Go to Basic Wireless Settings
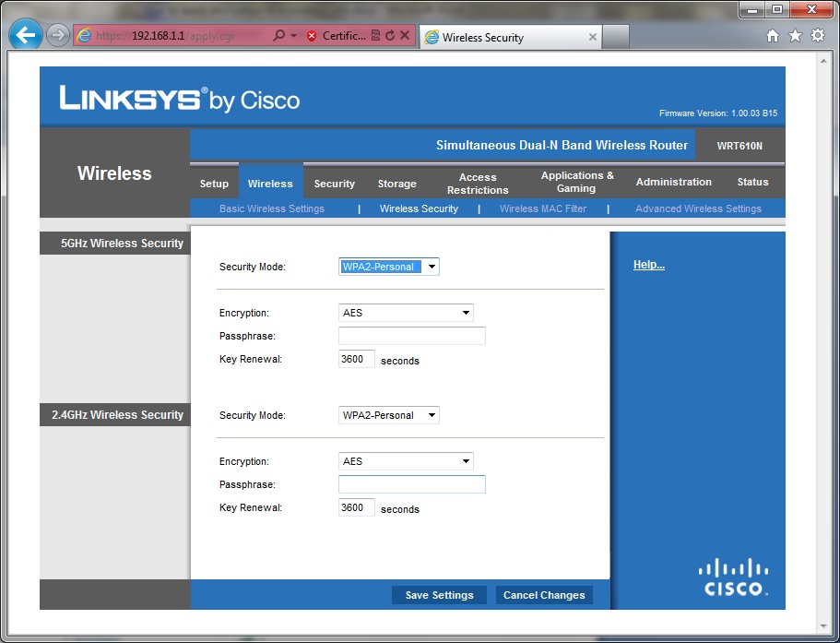Viewport: 840px width, 643px height. coord(272,208)
